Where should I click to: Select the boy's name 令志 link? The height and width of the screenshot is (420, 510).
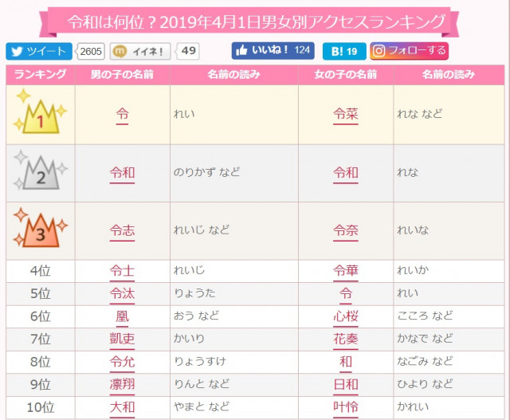(122, 230)
